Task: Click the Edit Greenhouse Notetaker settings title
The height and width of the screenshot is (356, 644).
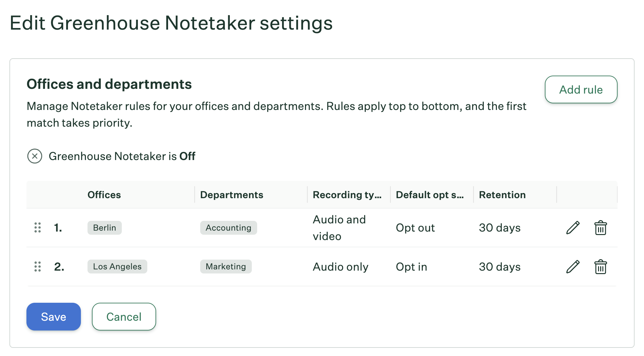Action: coord(171,23)
